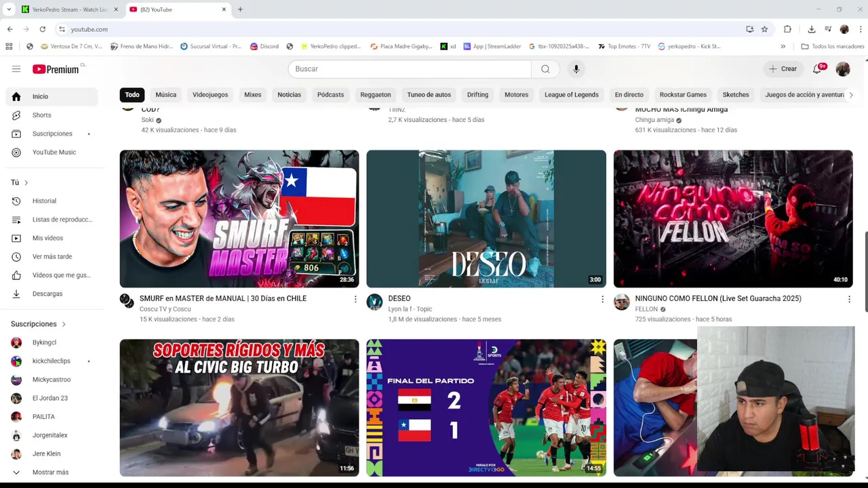Open options menu for DESEO video
Image resolution: width=868 pixels, height=488 pixels.
coord(602,299)
